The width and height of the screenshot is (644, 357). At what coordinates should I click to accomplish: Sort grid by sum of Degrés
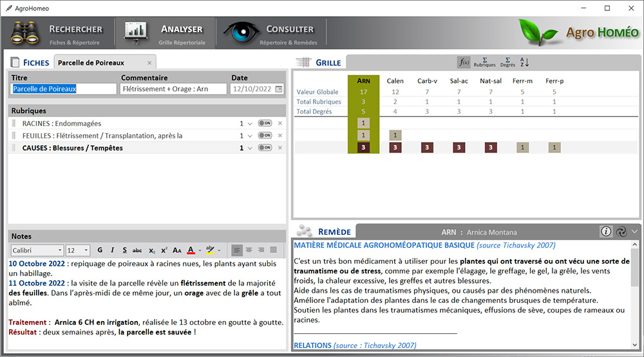pyautogui.click(x=507, y=62)
